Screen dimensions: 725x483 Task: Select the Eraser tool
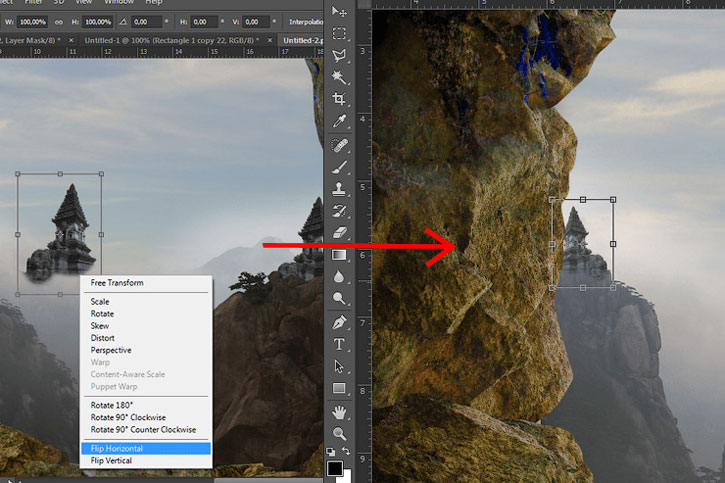point(339,232)
